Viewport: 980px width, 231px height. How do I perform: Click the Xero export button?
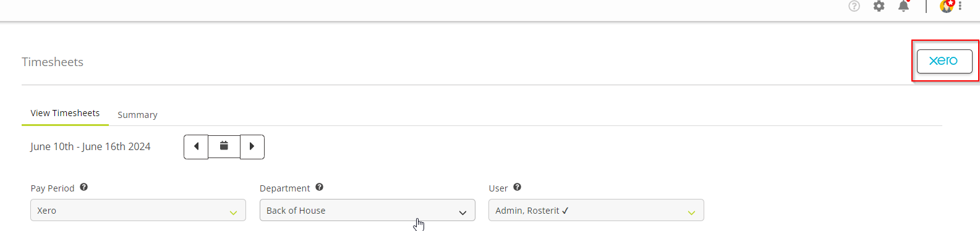click(x=944, y=61)
